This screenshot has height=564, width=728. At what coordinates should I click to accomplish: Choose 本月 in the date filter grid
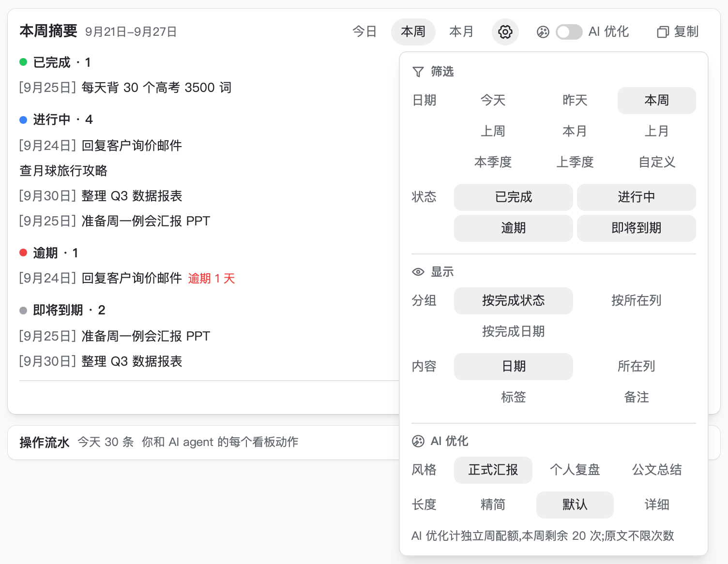pyautogui.click(x=575, y=132)
